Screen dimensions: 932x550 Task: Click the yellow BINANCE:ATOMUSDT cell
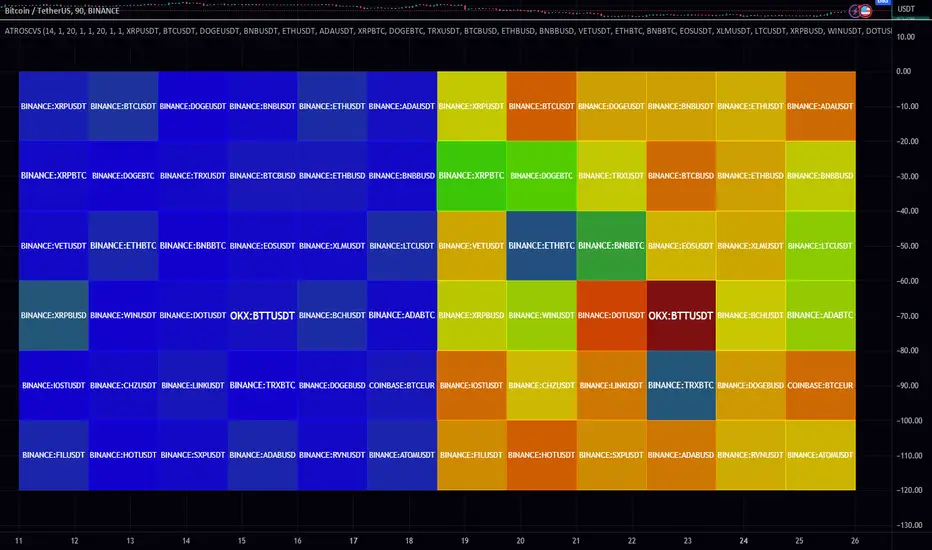tap(820, 455)
